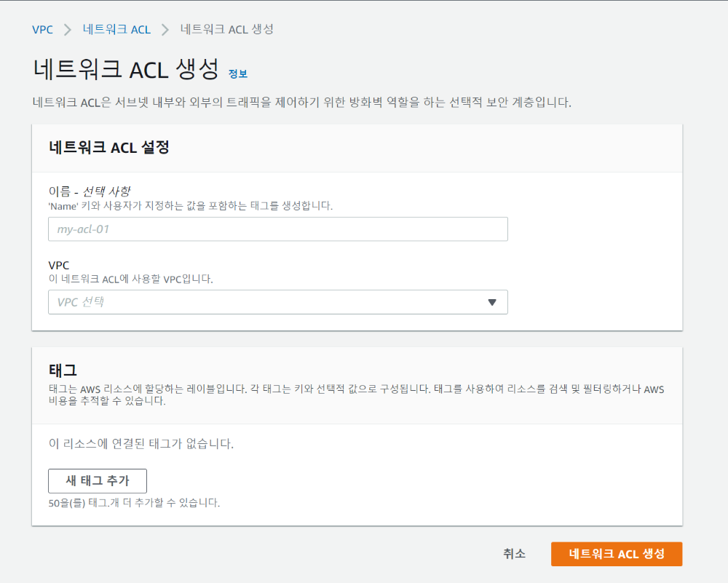
Task: Open the VPC 선택 dropdown
Action: click(x=277, y=302)
